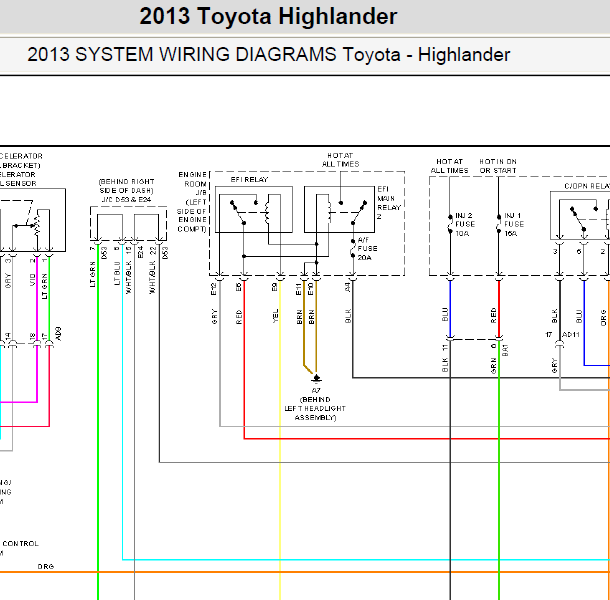610x600 pixels.
Task: Click the A/F fuse symbol
Action: [353, 248]
